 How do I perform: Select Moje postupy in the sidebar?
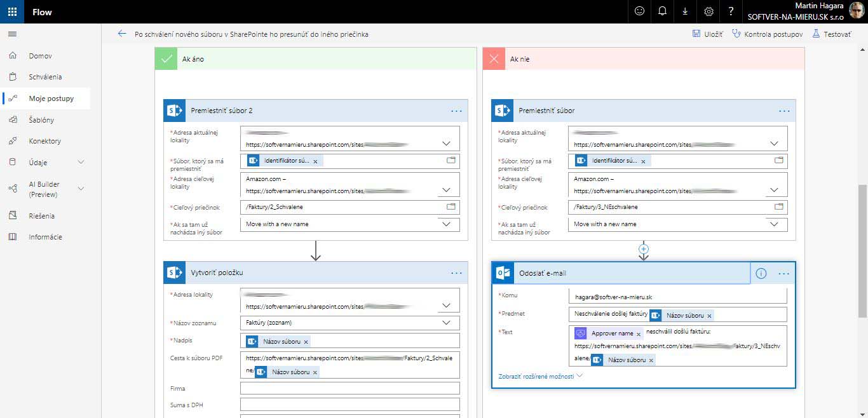pos(51,98)
